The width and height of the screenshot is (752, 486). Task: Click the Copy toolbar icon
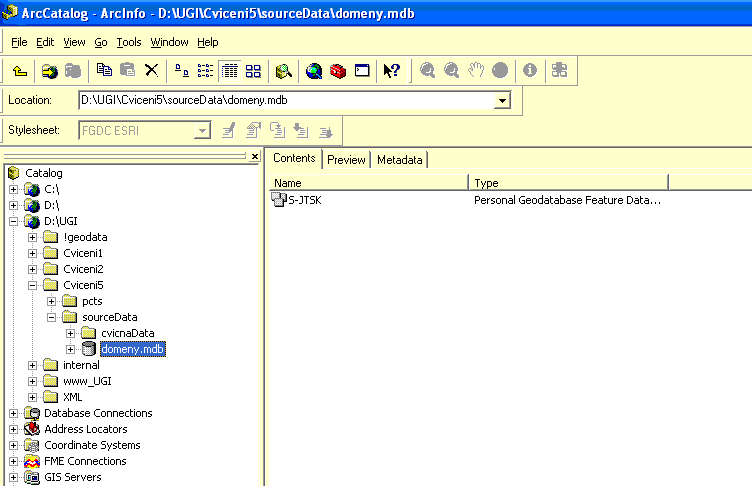(104, 71)
